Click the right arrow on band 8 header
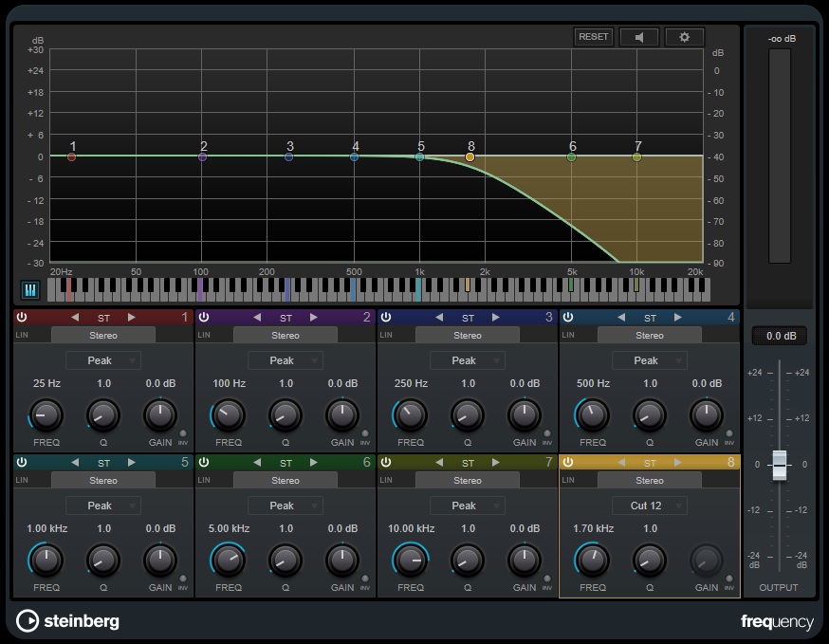Screen dimensions: 829x644 pos(678,463)
